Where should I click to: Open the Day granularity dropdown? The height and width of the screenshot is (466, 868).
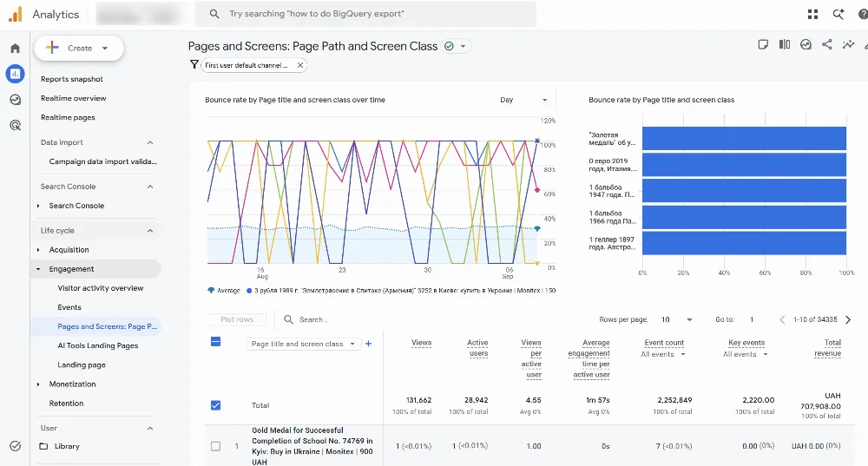523,100
